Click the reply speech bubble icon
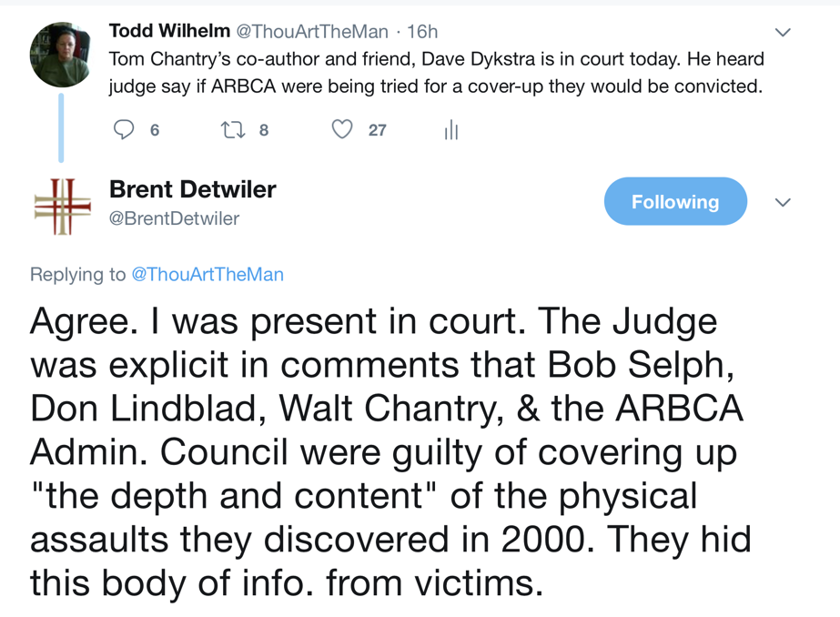This screenshot has width=840, height=617. tap(124, 130)
